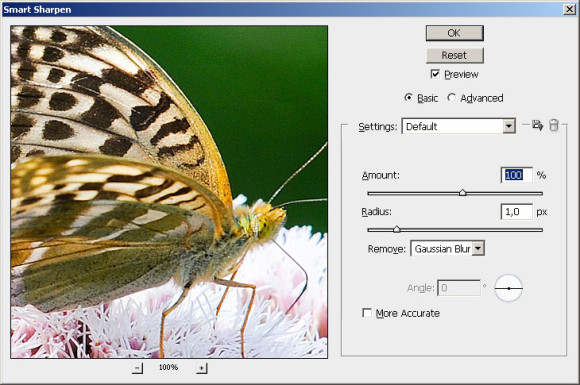
Task: Click the Reset button
Action: [455, 55]
